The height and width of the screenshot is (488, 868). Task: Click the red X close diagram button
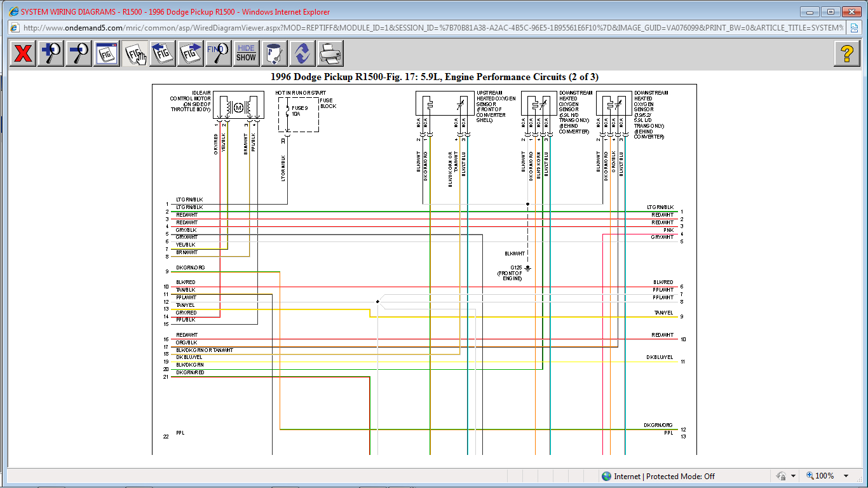pos(23,53)
